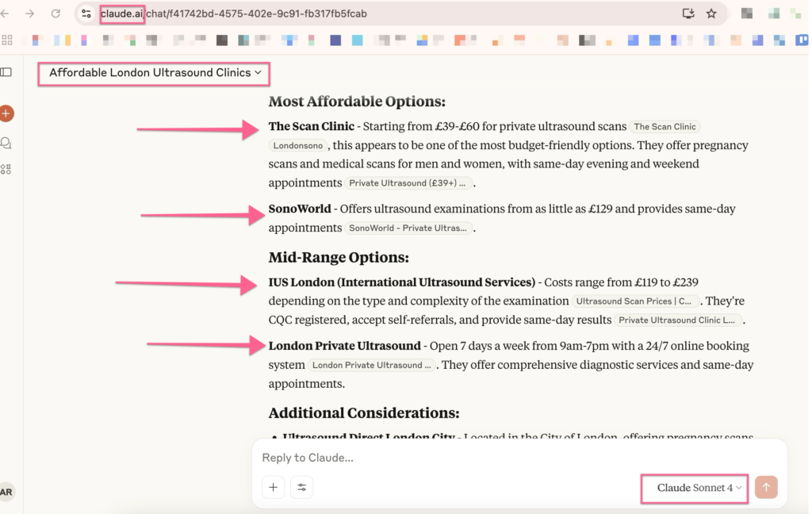Click the Additional Considerations heading
The image size is (812, 514).
(363, 413)
